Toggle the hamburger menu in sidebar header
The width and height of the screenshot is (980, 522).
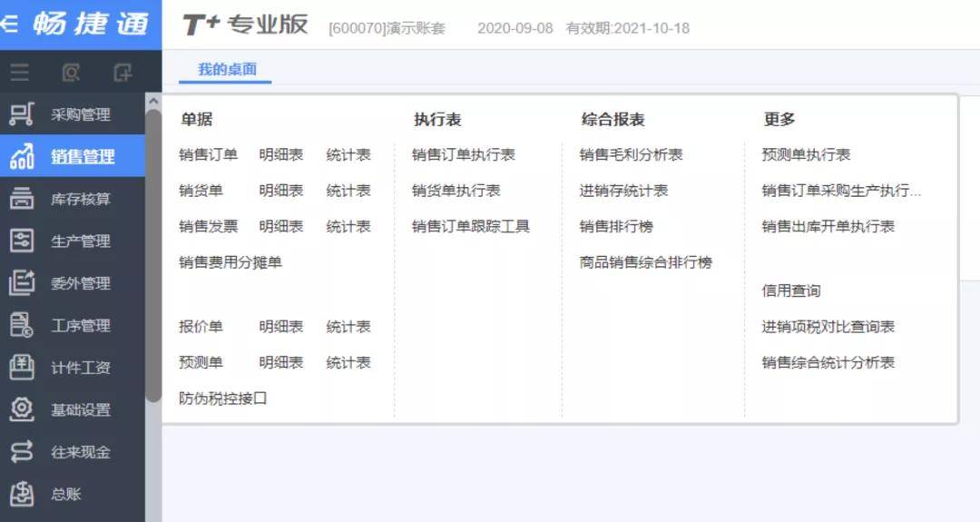pyautogui.click(x=19, y=73)
